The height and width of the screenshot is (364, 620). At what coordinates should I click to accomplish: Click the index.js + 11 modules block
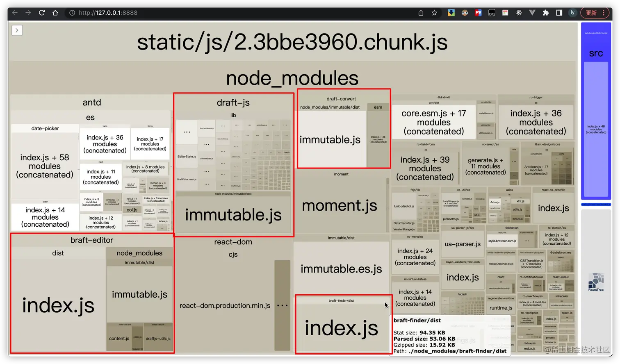pyautogui.click(x=101, y=177)
